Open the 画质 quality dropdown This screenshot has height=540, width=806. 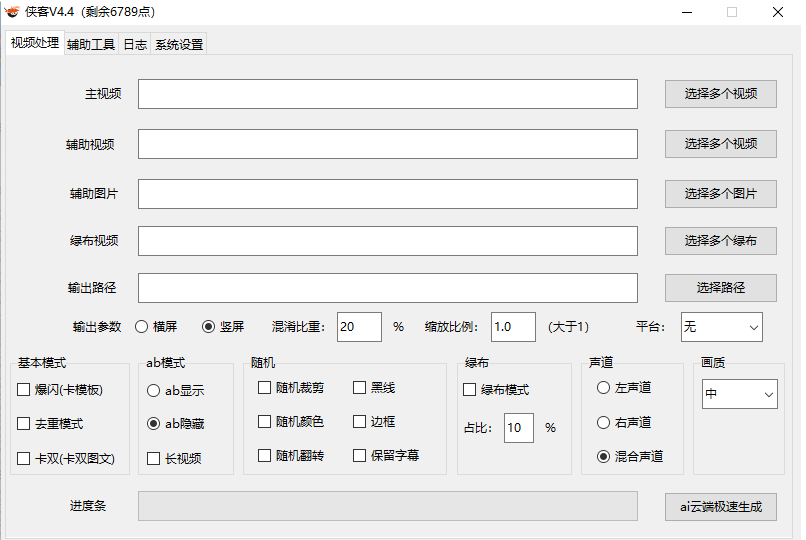pos(739,394)
